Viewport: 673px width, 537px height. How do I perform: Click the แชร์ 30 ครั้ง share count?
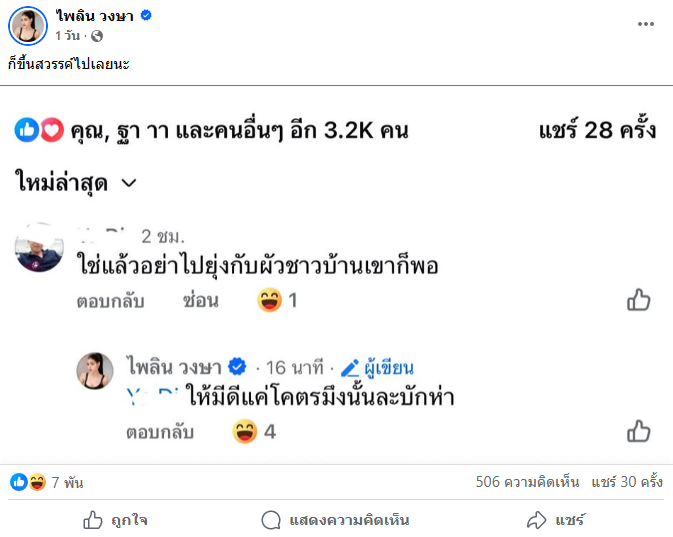[x=626, y=482]
